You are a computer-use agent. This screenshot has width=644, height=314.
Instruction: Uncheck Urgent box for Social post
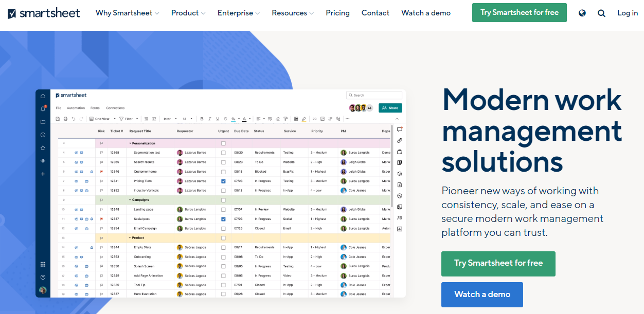[x=223, y=219]
